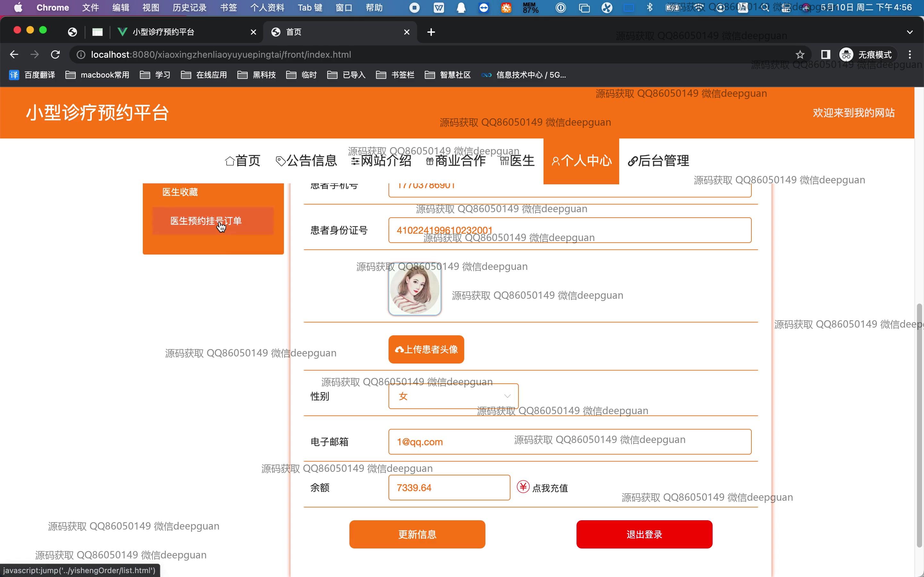Open a new tab with plus
This screenshot has height=577, width=924.
pos(431,32)
